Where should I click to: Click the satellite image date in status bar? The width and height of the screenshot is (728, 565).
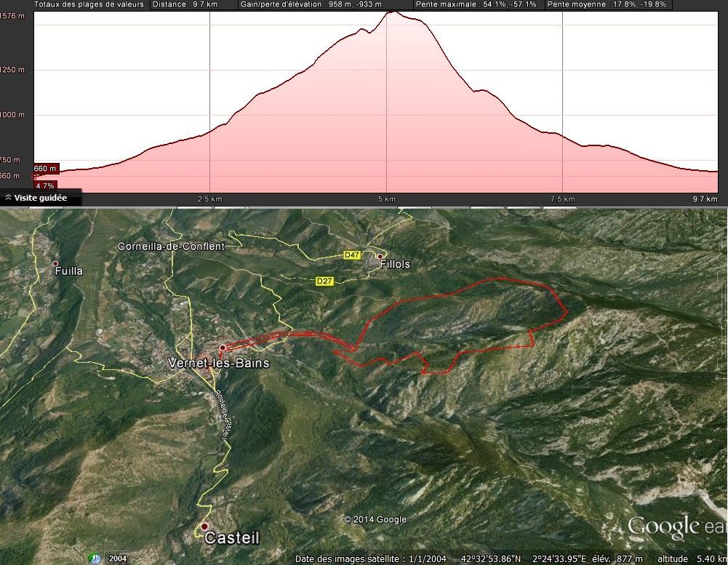tap(371, 559)
